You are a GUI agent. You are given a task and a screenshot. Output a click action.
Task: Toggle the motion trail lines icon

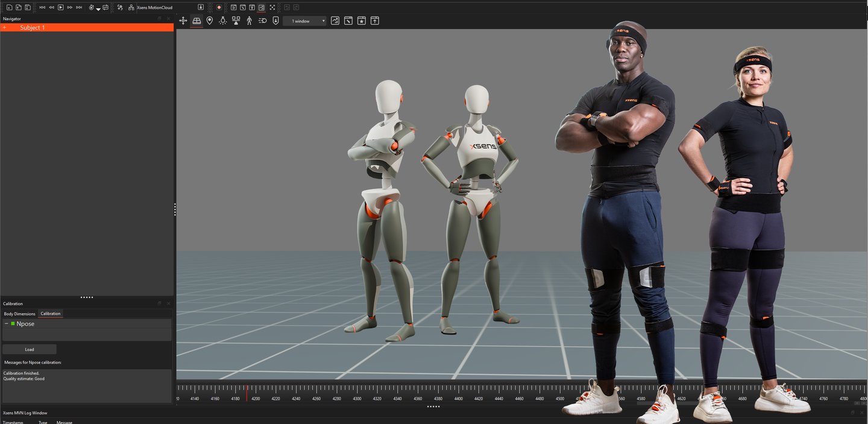pos(262,21)
